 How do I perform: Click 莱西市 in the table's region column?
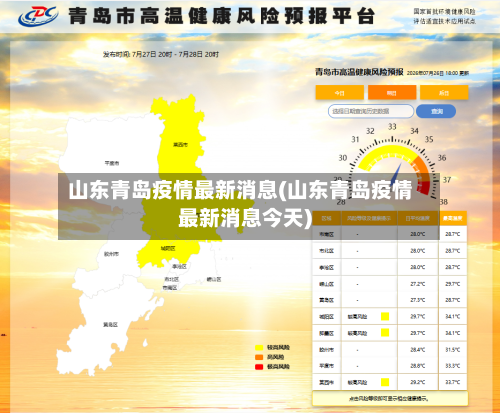point(326,382)
